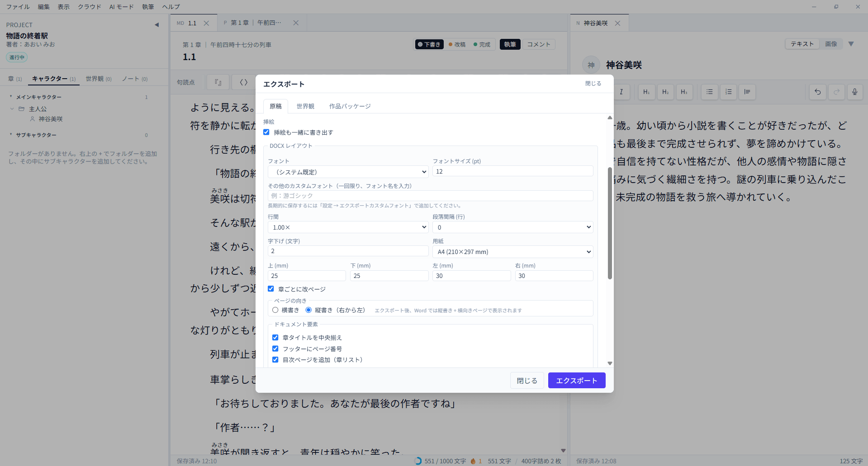This screenshot has height=466, width=868.
Task: Click the custom font name input field
Action: [431, 196]
